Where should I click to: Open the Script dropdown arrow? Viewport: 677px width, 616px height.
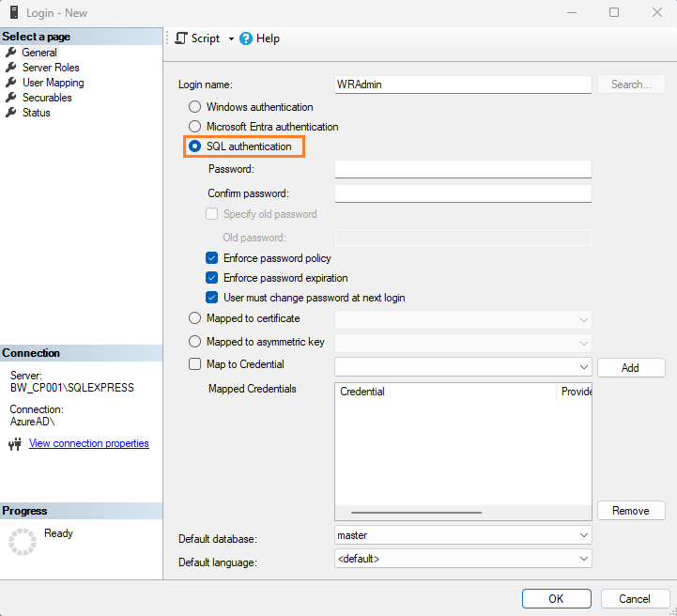coord(231,38)
